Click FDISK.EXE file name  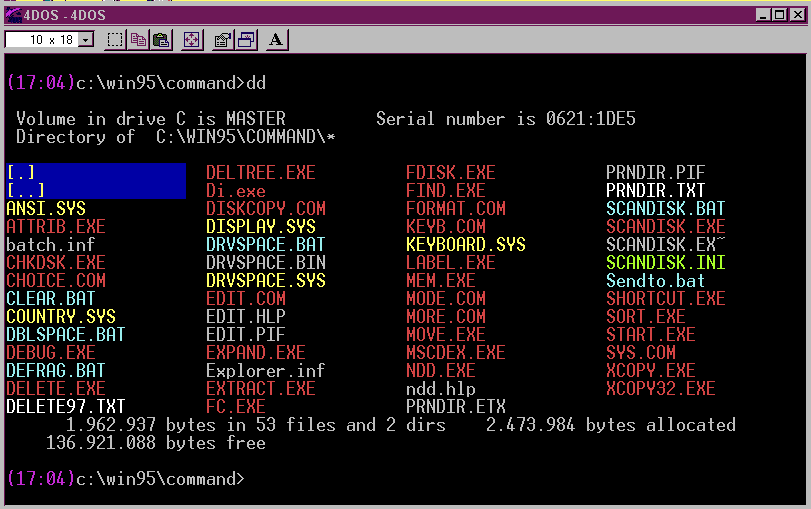click(450, 172)
